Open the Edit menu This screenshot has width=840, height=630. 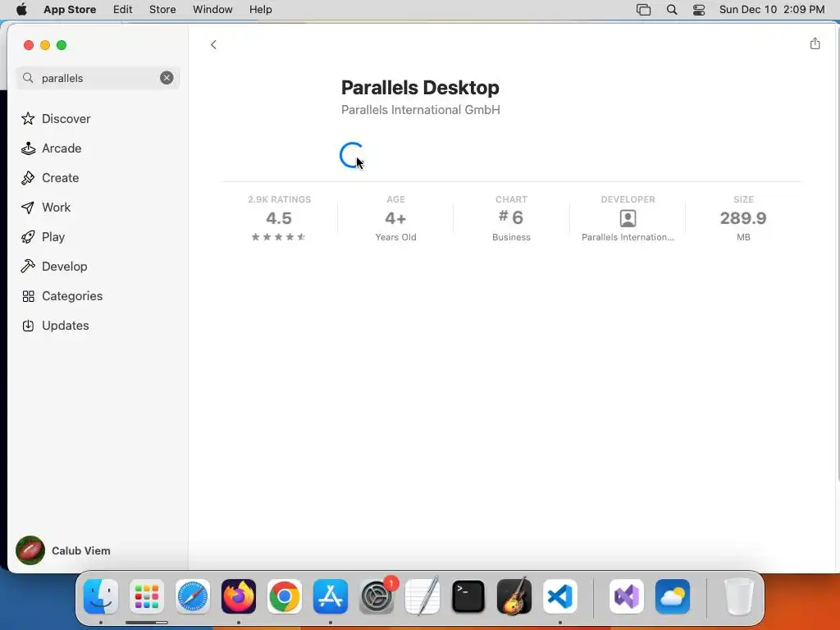123,9
